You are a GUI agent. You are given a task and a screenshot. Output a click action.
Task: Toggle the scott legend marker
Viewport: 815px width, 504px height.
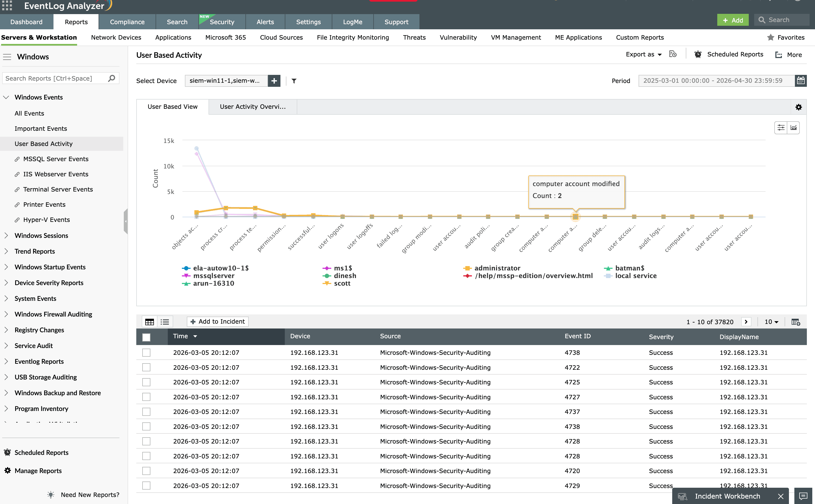pyautogui.click(x=327, y=283)
